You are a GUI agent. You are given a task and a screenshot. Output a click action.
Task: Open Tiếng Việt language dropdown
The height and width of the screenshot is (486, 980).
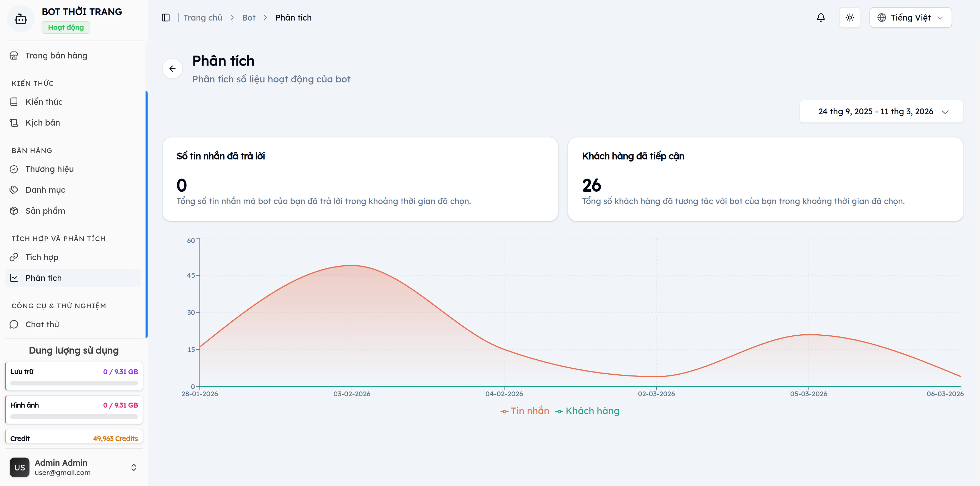coord(910,17)
